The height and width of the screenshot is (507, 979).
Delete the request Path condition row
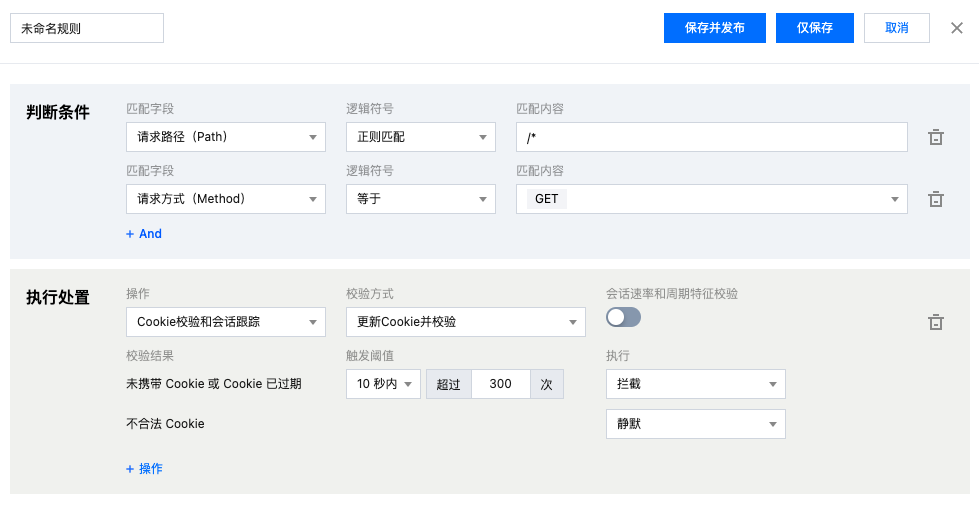936,138
